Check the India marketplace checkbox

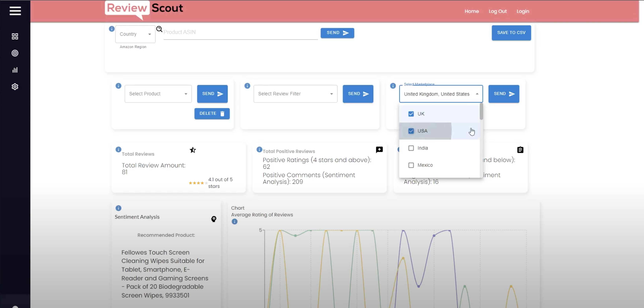click(x=411, y=148)
